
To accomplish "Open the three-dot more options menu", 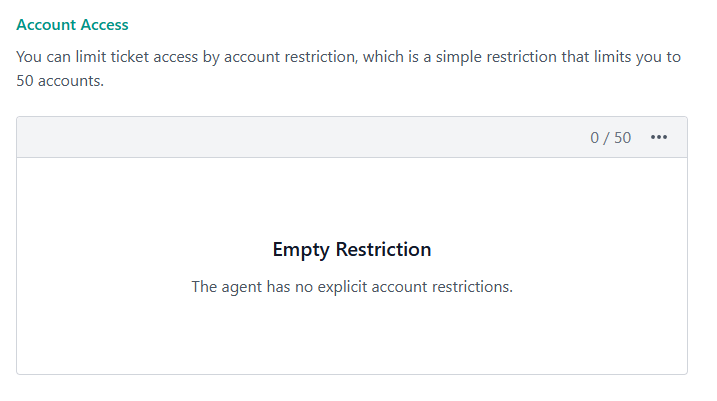I will [659, 138].
